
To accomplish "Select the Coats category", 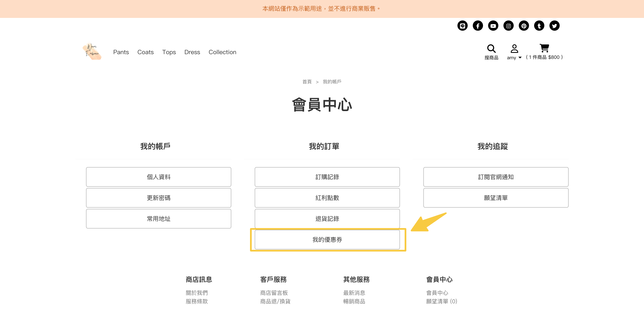I will click(x=145, y=52).
